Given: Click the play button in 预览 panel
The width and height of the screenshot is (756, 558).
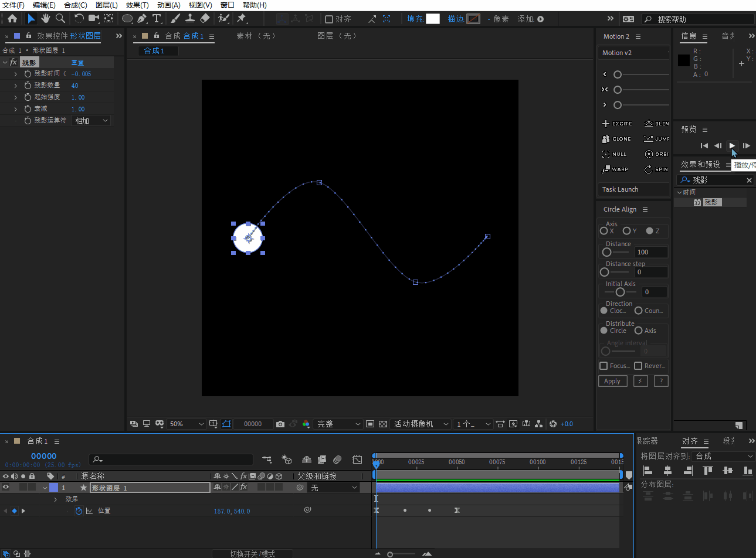Looking at the screenshot, I should pos(732,145).
